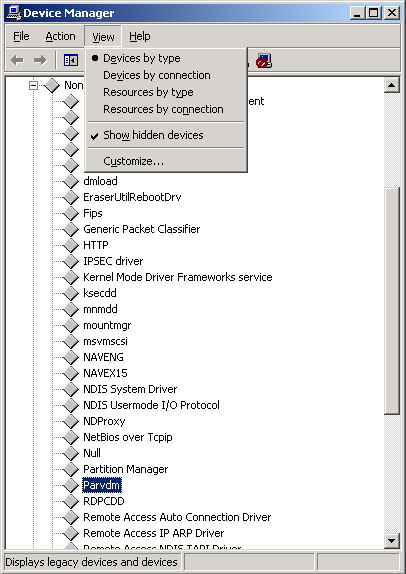Viewport: 406px width, 574px height.
Task: Open the Help menu
Action: coord(140,37)
